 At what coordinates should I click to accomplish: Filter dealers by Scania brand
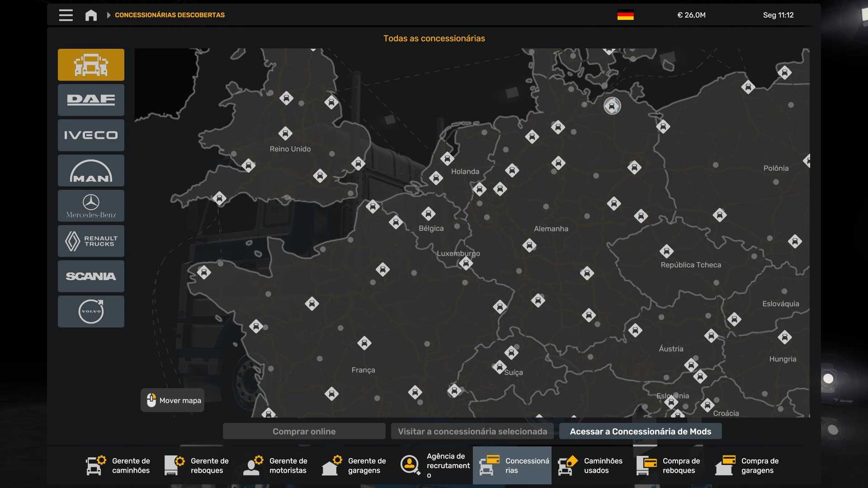point(91,276)
